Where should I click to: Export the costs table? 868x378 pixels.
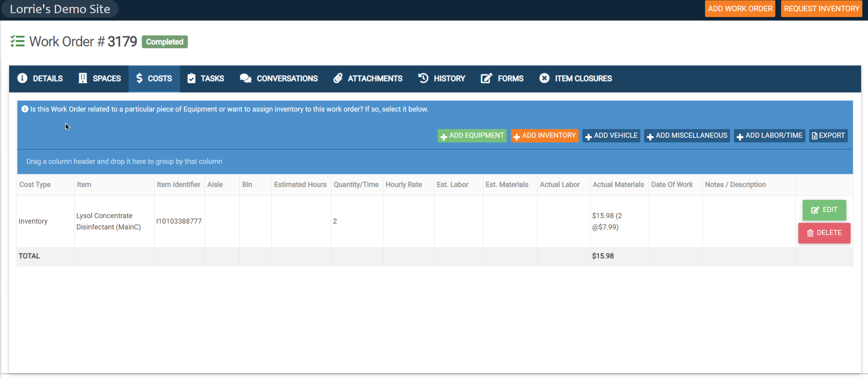(828, 136)
